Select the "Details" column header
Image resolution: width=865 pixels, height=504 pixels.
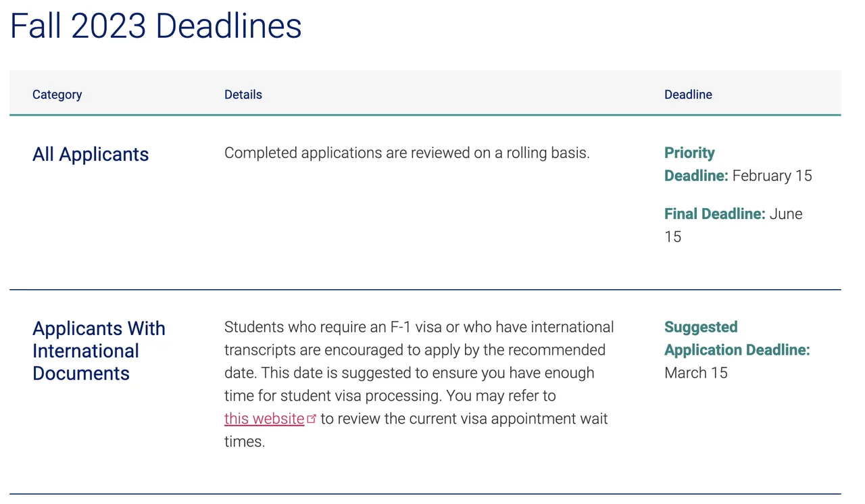(243, 95)
